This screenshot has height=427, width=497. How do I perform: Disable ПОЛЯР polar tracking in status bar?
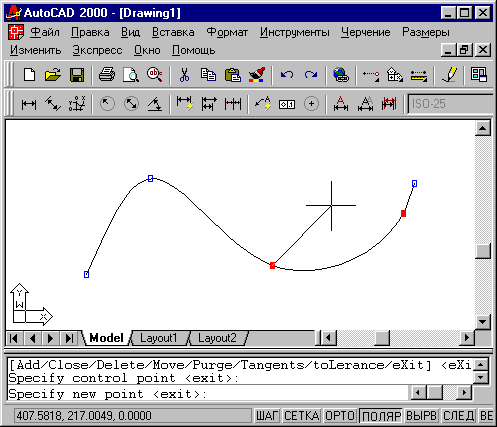(x=381, y=416)
